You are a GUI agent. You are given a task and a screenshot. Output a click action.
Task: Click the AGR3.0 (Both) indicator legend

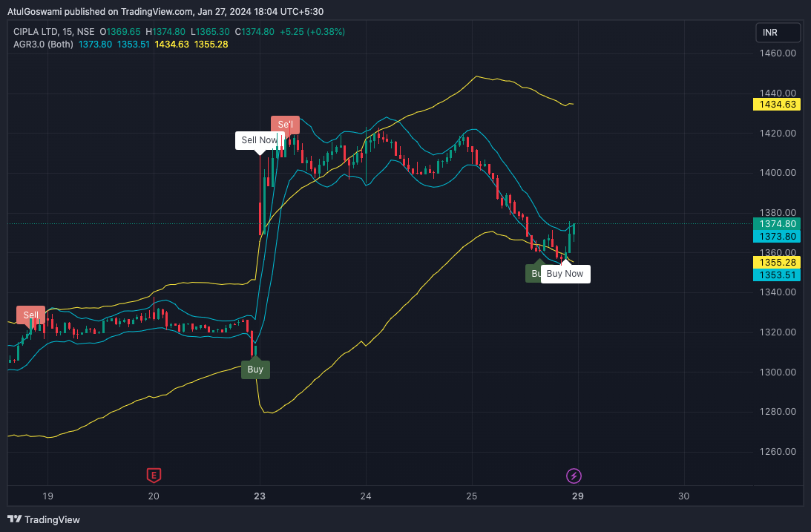(43, 45)
